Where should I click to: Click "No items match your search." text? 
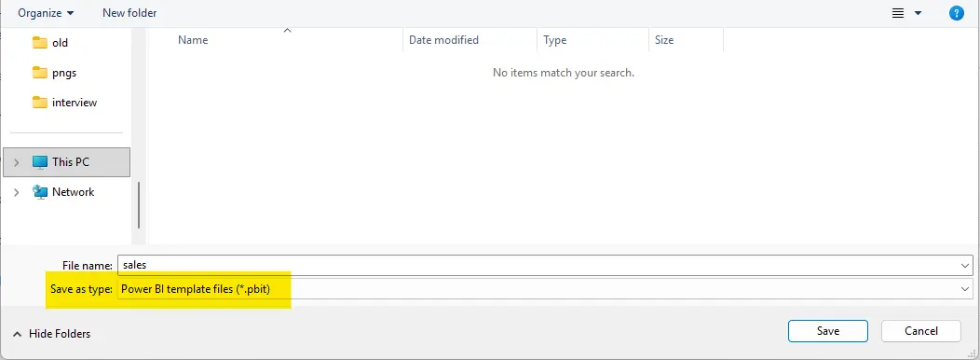click(x=563, y=73)
